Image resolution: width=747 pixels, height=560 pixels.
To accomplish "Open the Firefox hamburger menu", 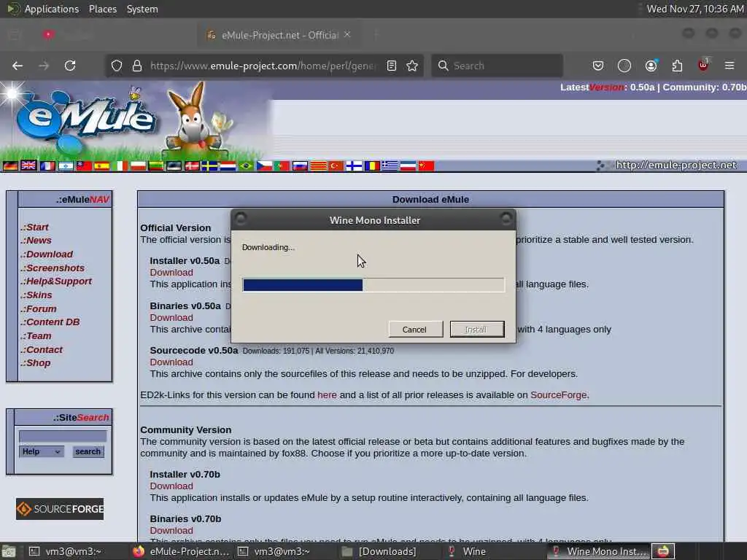I will [729, 66].
